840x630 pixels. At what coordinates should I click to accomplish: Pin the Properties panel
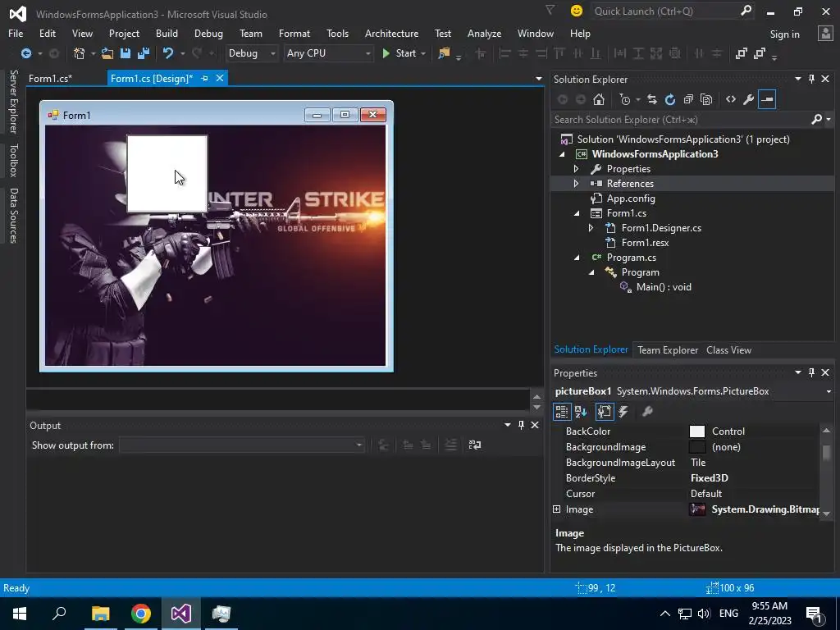click(x=811, y=372)
